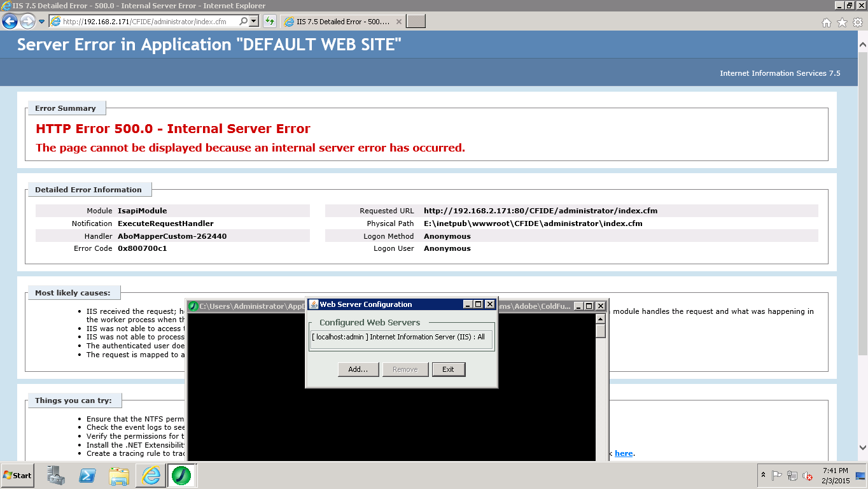Switch to the ColdFusion Java taskbar icon
The image size is (868, 489).
click(181, 475)
